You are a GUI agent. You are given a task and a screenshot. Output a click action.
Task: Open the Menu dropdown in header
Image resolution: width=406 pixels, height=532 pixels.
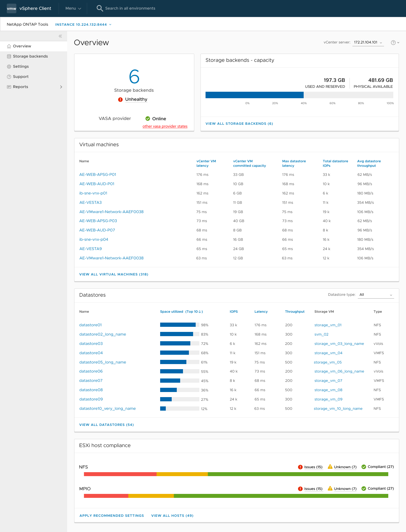73,8
